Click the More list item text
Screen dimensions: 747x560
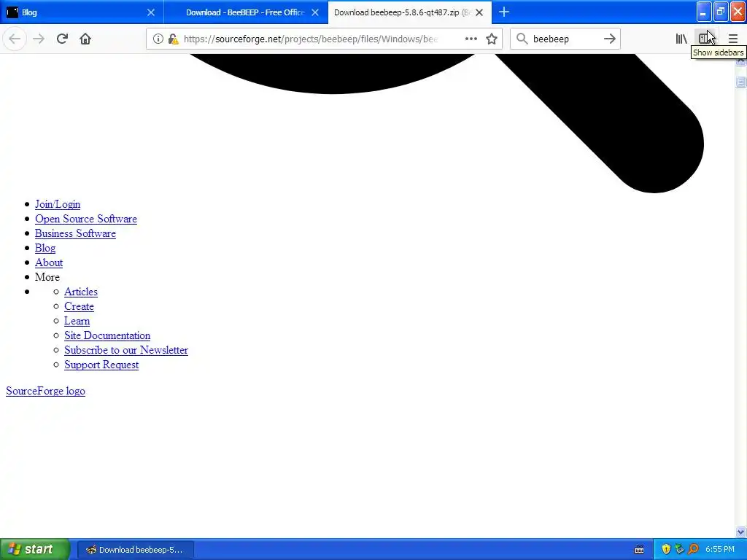pos(47,277)
